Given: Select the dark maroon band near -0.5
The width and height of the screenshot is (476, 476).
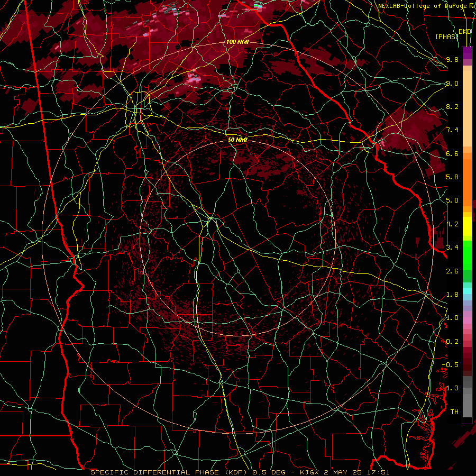Looking at the screenshot, I should click(x=467, y=364).
